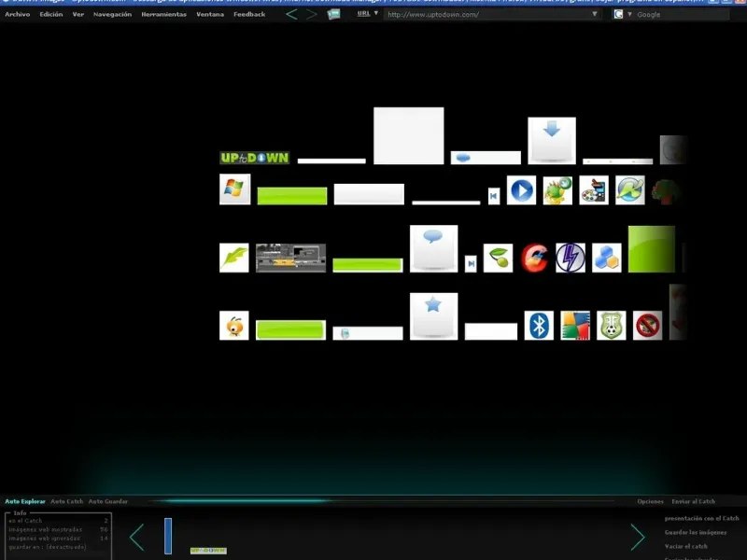Select the large blank white square image
747x560 pixels.
coord(409,135)
